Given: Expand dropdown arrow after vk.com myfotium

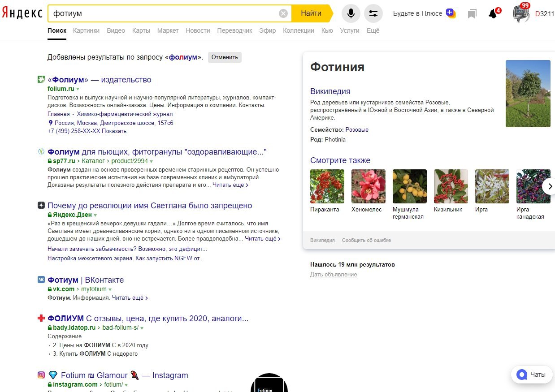Looking at the screenshot, I should [x=110, y=289].
